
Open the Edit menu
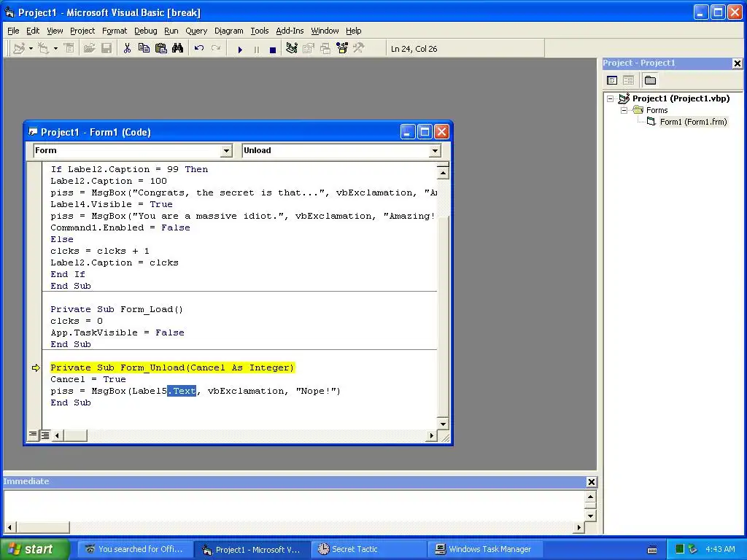(33, 31)
